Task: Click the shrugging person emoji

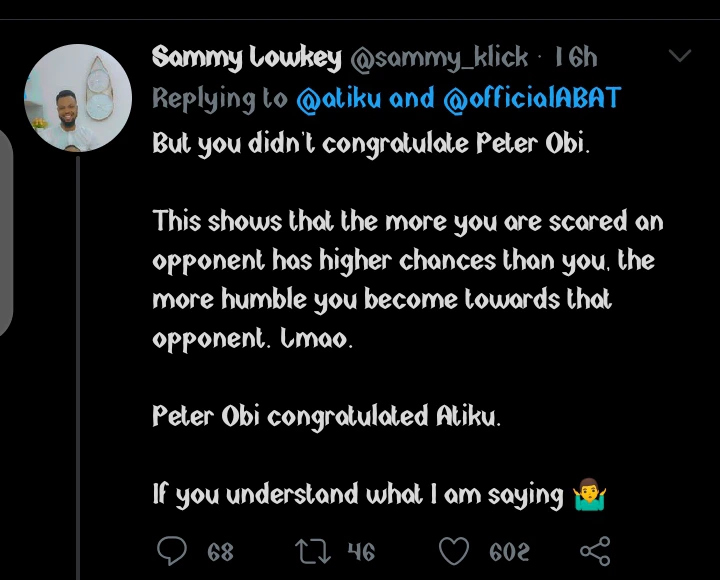Action: coord(590,494)
